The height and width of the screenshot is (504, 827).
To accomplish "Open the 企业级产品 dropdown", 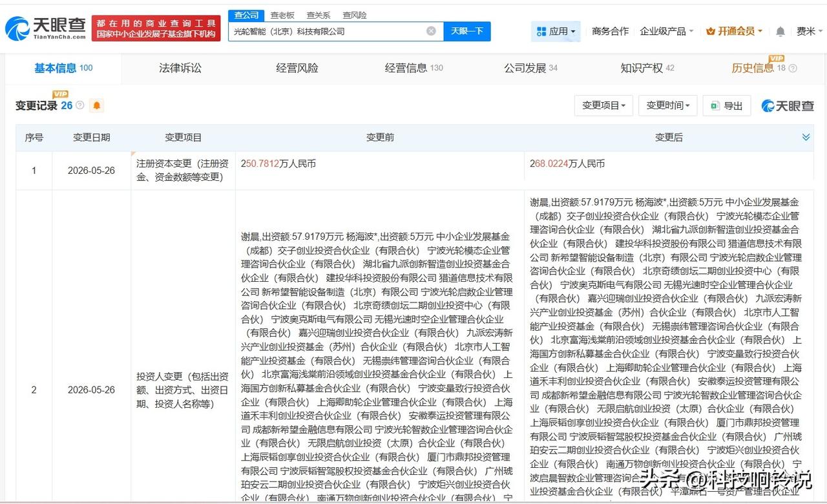I will tap(667, 31).
